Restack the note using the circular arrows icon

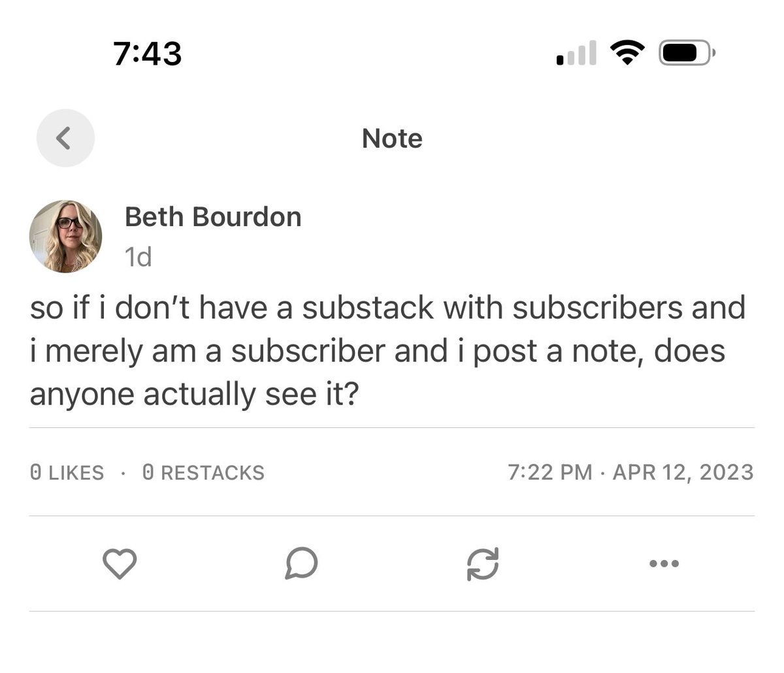point(483,563)
